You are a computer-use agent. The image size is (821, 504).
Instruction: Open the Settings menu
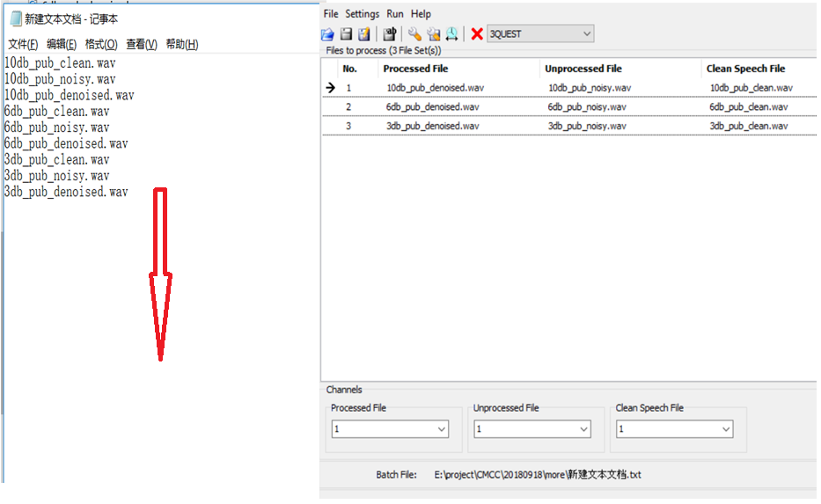pyautogui.click(x=362, y=14)
